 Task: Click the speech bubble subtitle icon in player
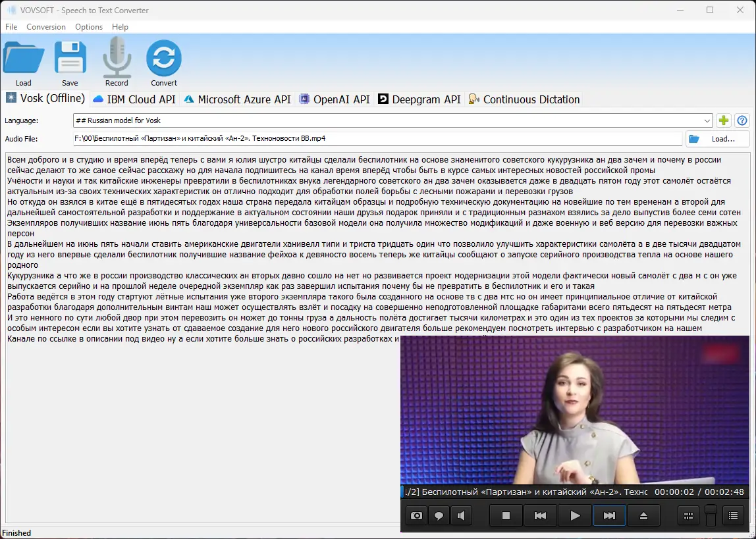[439, 516]
